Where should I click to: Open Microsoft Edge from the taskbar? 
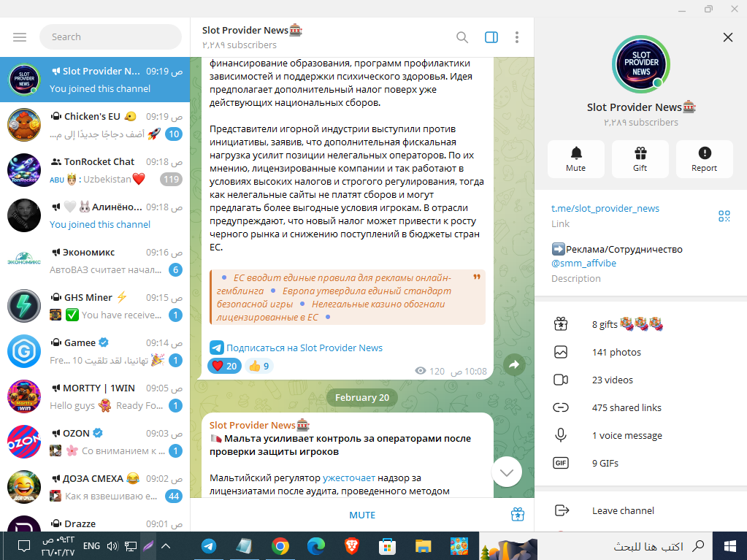point(316,545)
